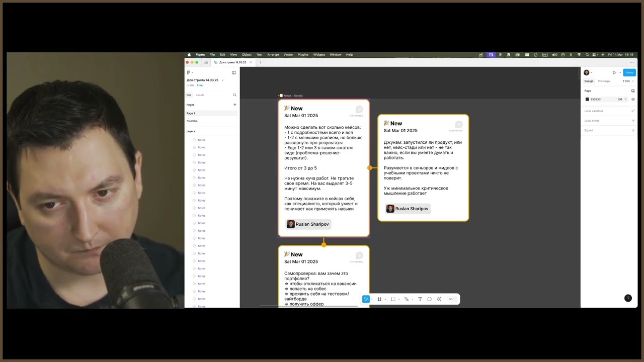Select the Text tool

tap(420, 299)
